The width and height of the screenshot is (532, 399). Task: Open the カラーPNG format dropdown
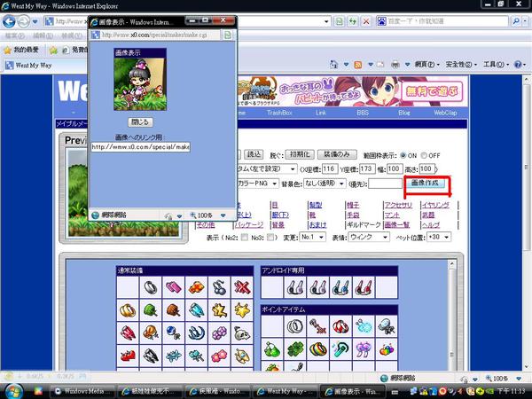tap(257, 184)
